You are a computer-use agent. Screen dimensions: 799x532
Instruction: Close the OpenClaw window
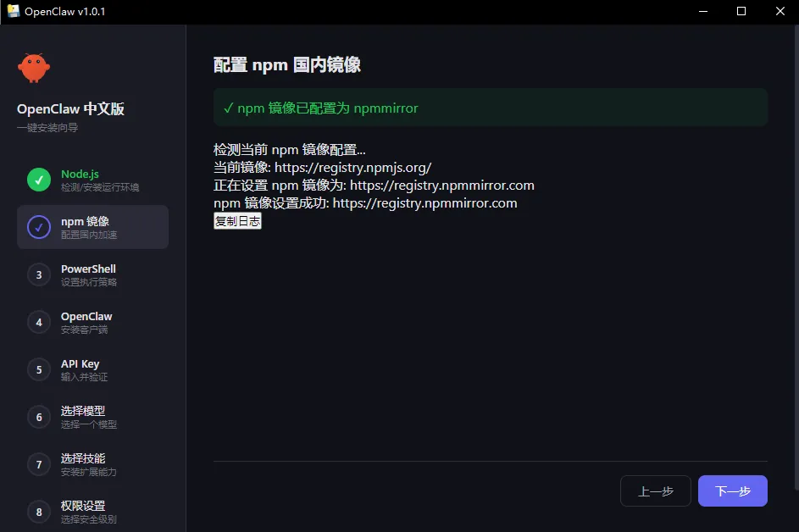780,11
